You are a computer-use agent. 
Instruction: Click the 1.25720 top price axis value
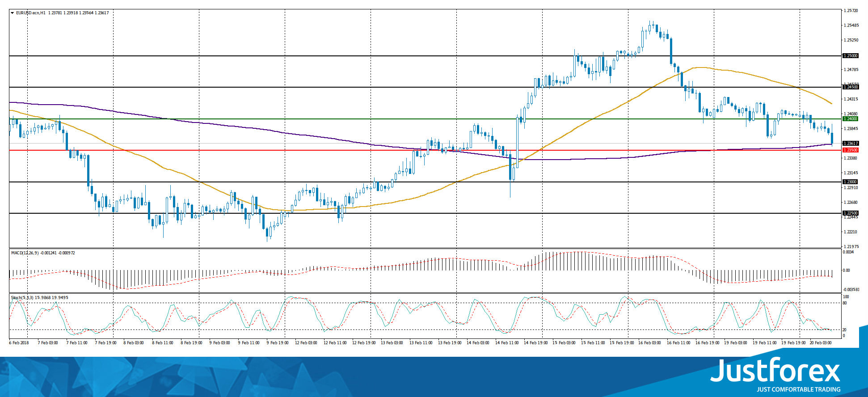click(851, 10)
